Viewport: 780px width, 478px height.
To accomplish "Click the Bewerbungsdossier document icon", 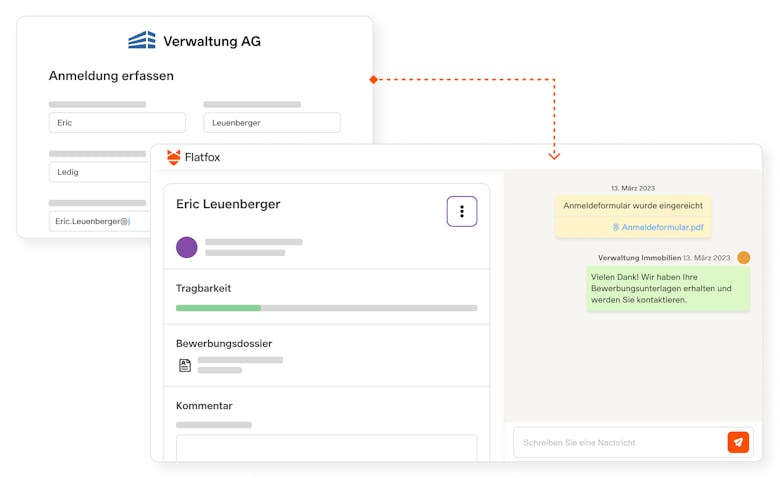I will point(184,365).
